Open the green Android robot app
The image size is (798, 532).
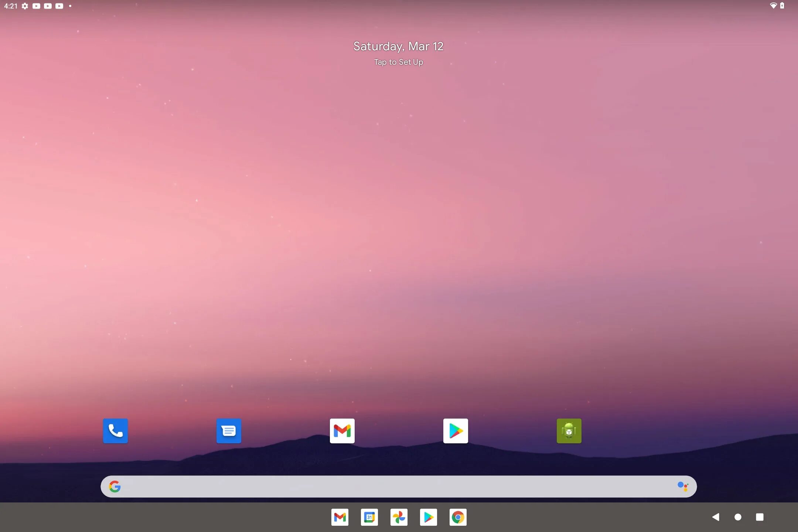tap(569, 431)
